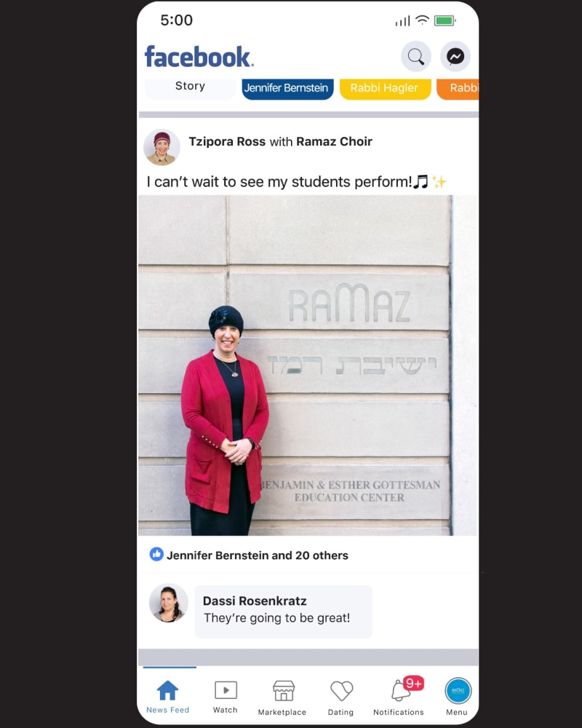Open the post photo at Ramaz wall
582x728 pixels.
point(308,365)
